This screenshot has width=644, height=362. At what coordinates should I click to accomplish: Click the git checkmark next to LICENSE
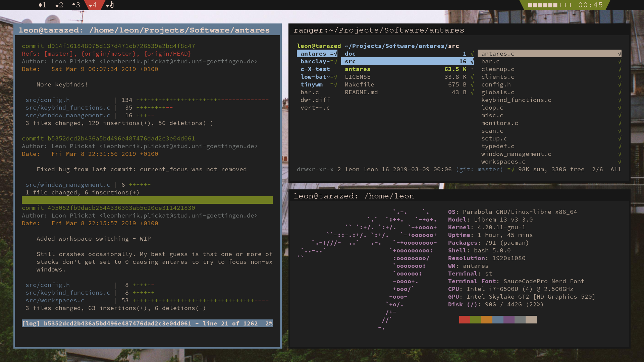472,77
